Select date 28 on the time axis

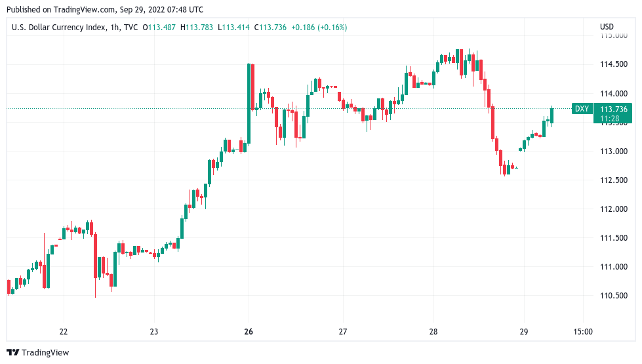point(433,332)
